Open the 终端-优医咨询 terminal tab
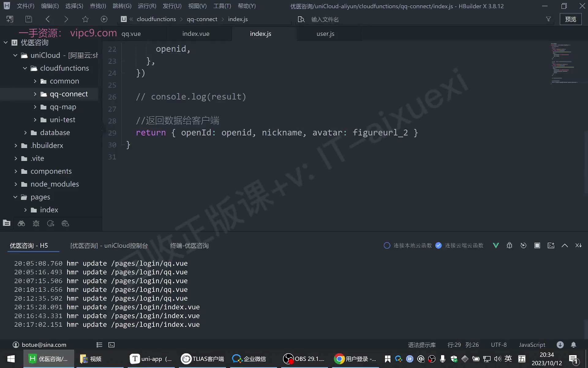 coord(189,246)
